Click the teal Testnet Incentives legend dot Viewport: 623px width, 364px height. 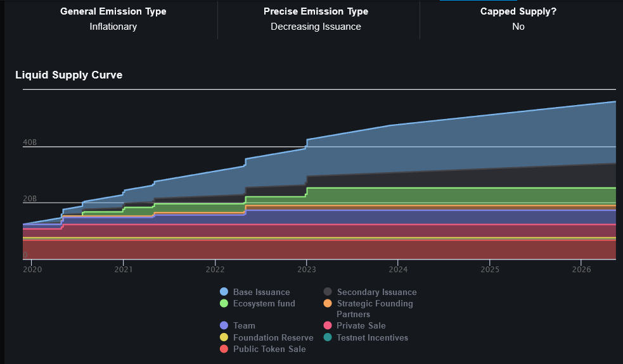[x=328, y=337]
